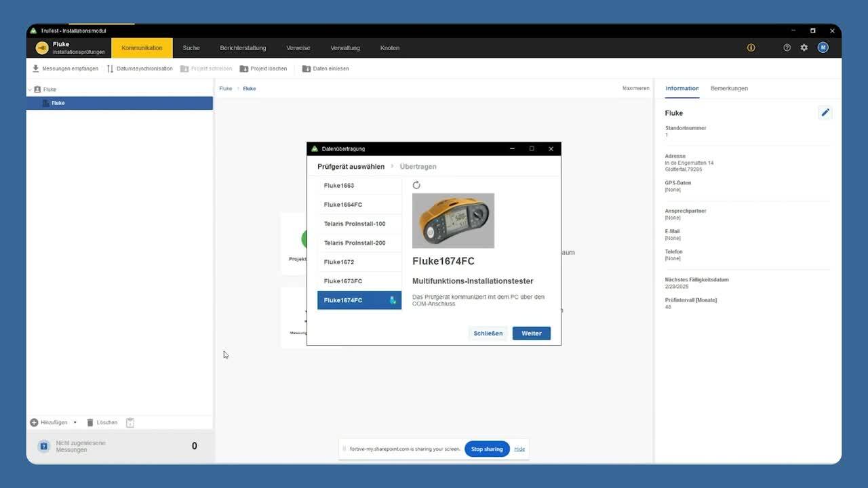
Task: Select Fluke1663 in device list
Action: (x=359, y=186)
